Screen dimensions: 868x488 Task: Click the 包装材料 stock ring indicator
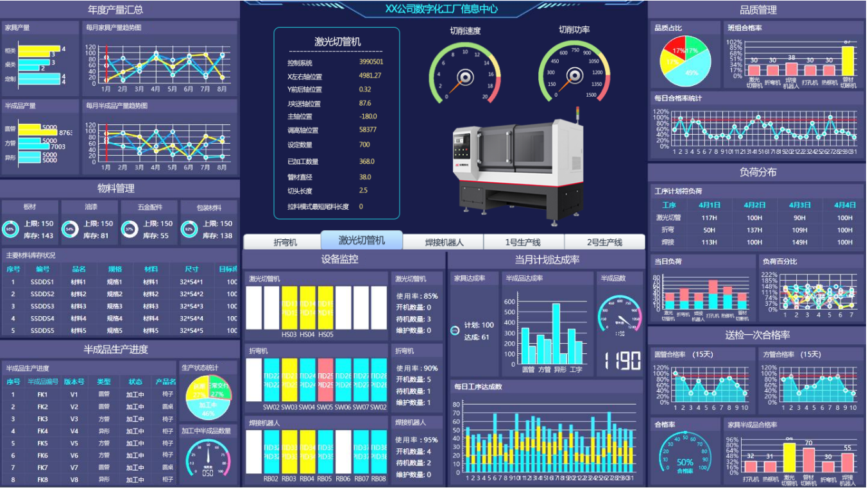click(189, 229)
